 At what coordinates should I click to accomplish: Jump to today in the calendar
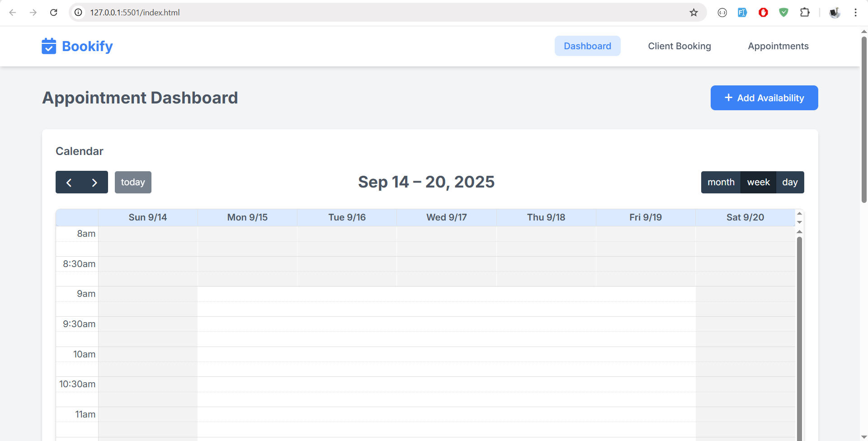pyautogui.click(x=133, y=183)
